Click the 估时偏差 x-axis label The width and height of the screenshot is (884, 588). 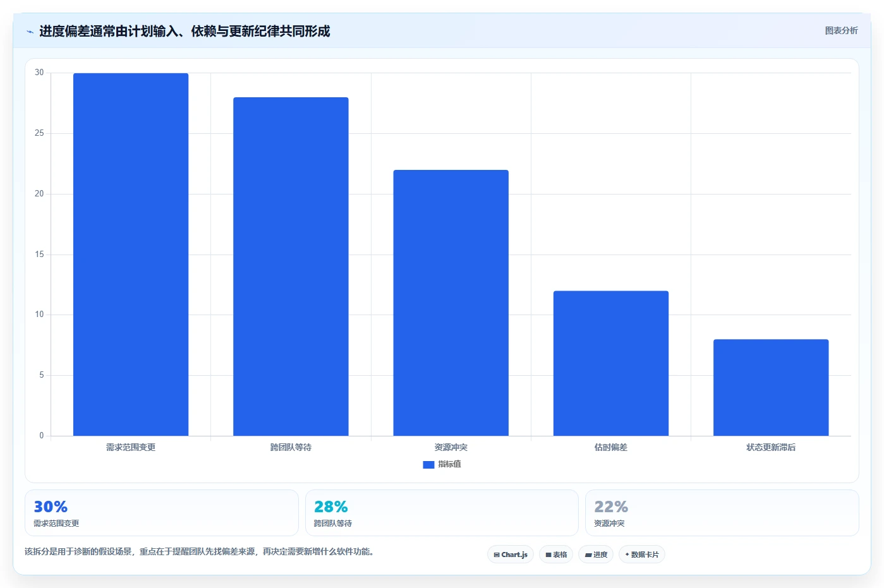pos(611,447)
